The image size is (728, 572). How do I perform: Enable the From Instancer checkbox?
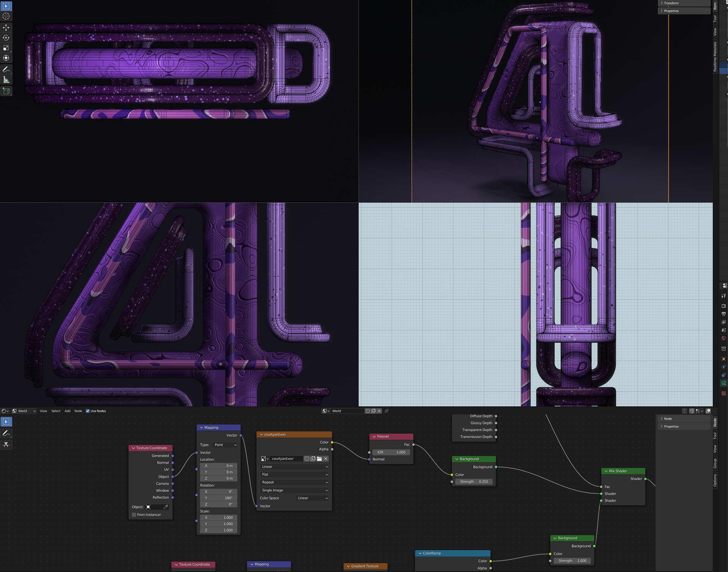tap(134, 515)
